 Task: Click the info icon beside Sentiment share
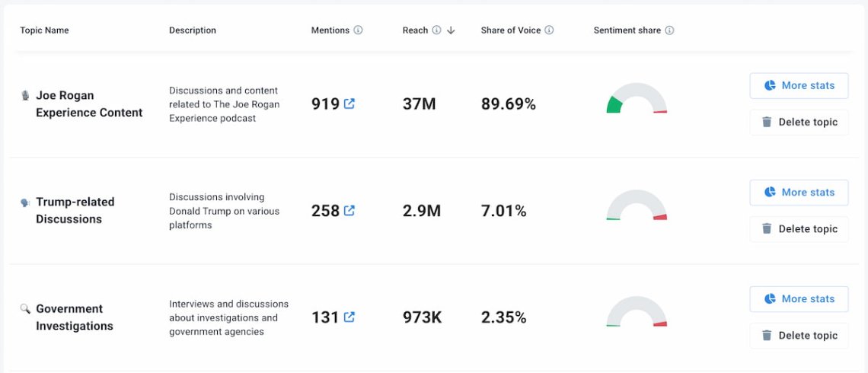tap(669, 30)
